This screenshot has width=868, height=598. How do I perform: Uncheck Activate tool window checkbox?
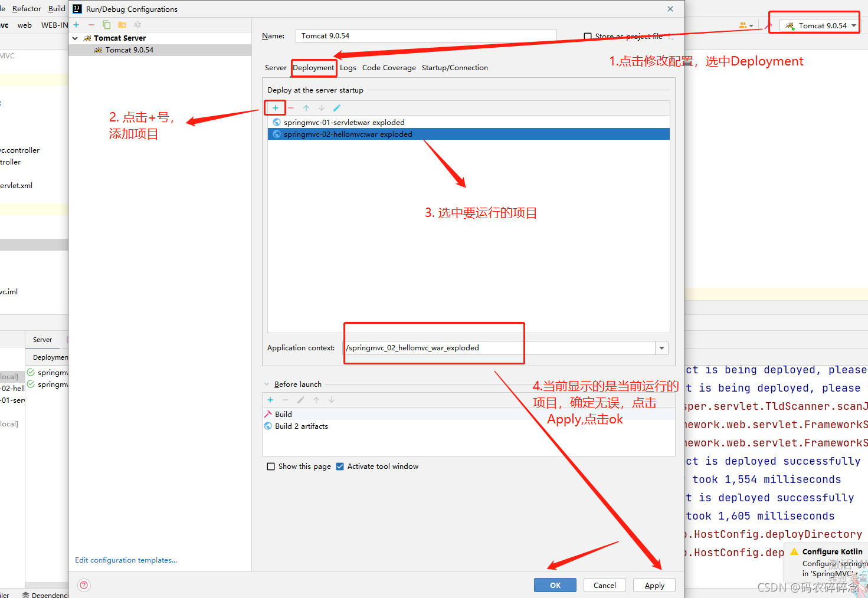pyautogui.click(x=340, y=466)
